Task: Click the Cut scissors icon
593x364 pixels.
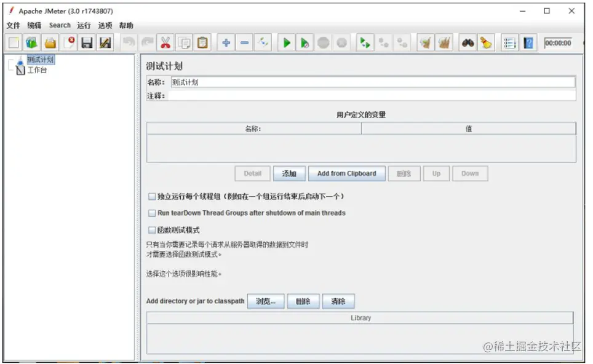Action: (165, 42)
